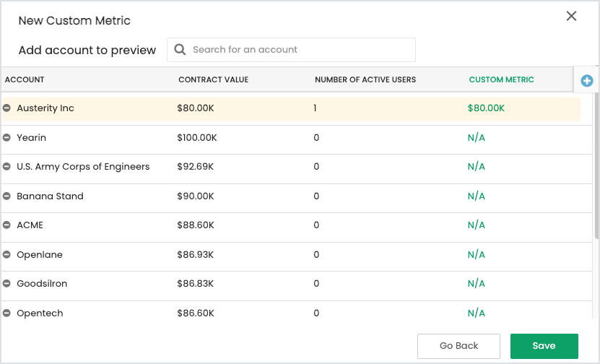The height and width of the screenshot is (364, 600).
Task: Click Banana Stand's N/A custom metric
Action: (476, 196)
